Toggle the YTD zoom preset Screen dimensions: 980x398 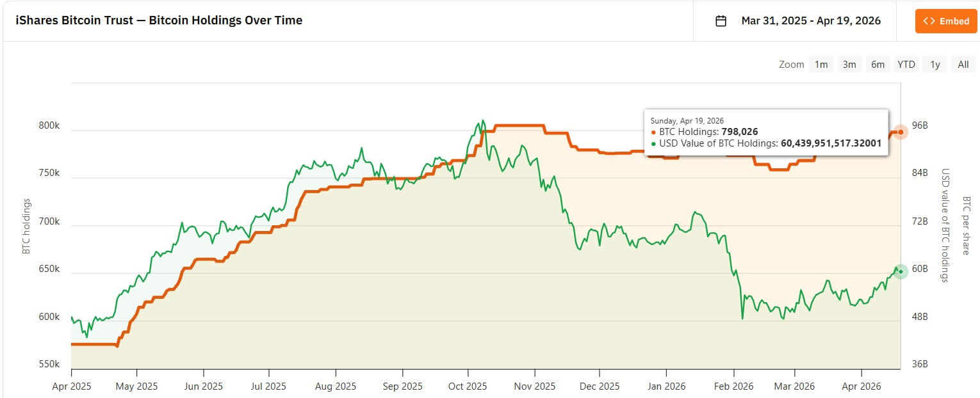[906, 64]
